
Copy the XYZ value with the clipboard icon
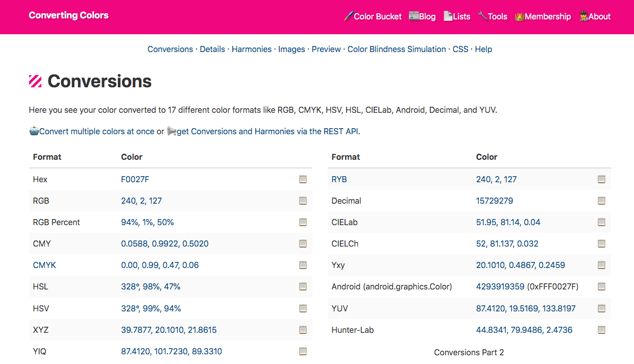303,330
